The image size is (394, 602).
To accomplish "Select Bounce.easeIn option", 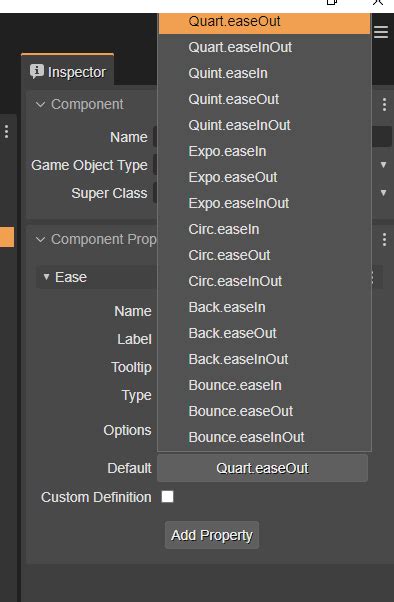I will point(264,385).
